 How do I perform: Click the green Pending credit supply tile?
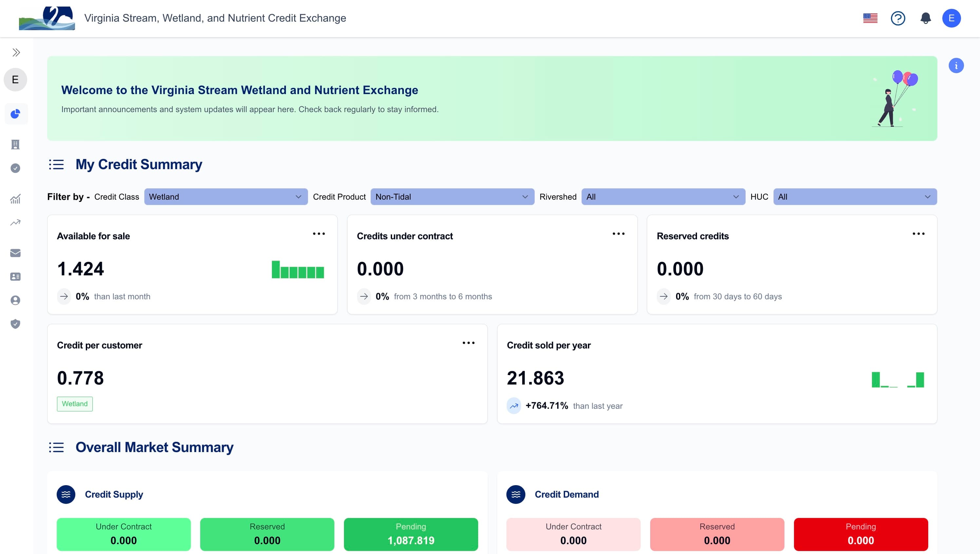pos(410,534)
